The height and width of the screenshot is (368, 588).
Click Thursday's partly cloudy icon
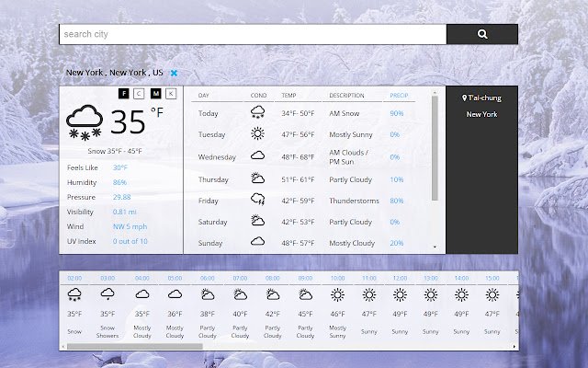click(257, 178)
